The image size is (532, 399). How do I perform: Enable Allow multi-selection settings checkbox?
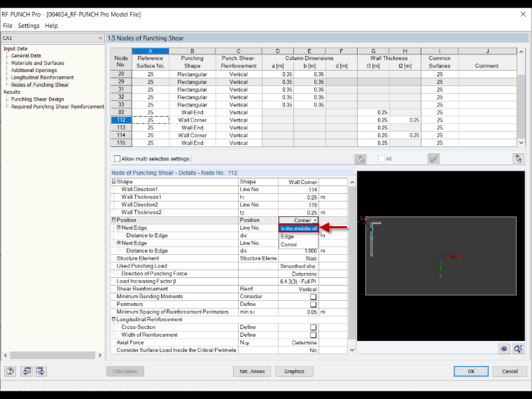point(118,158)
